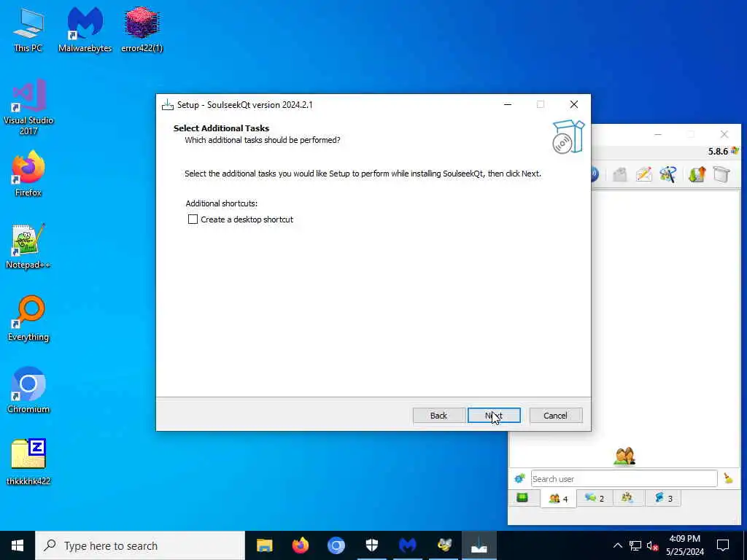Select the error422(1) desktop icon
This screenshot has height=560, width=747.
tap(142, 30)
